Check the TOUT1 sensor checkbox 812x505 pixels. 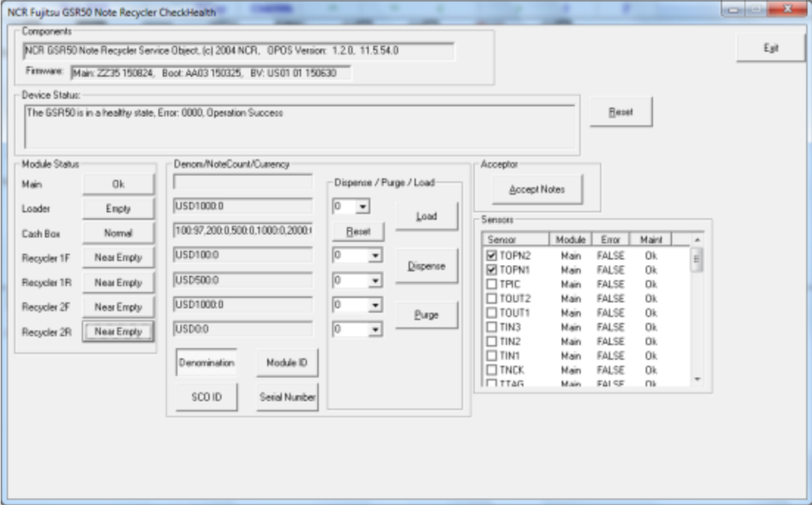click(492, 313)
